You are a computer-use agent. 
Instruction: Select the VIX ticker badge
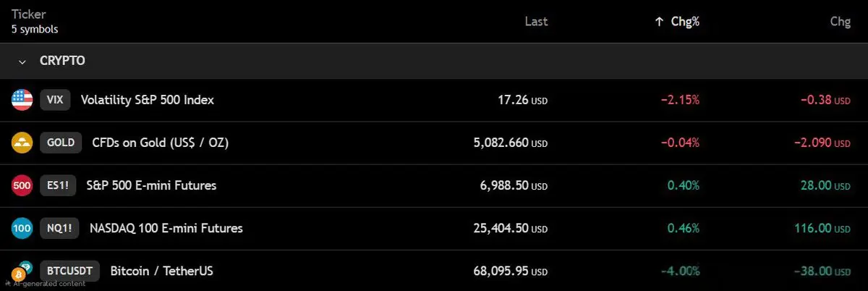tap(55, 100)
